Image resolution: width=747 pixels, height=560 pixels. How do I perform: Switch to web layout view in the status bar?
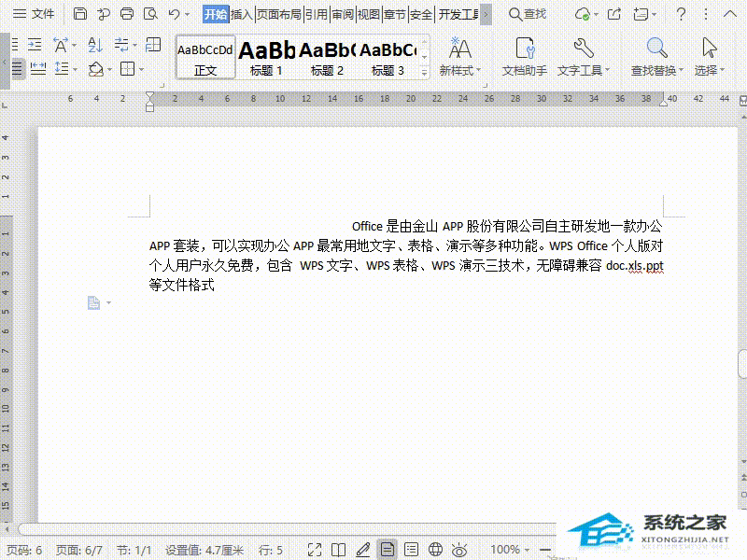pos(435,550)
